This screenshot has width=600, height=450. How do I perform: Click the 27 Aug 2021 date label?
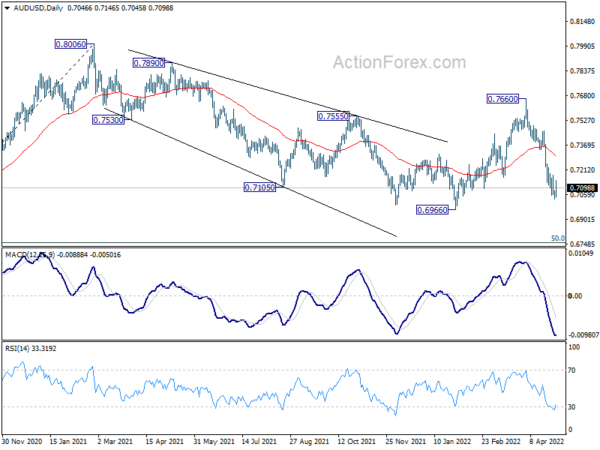click(x=309, y=441)
